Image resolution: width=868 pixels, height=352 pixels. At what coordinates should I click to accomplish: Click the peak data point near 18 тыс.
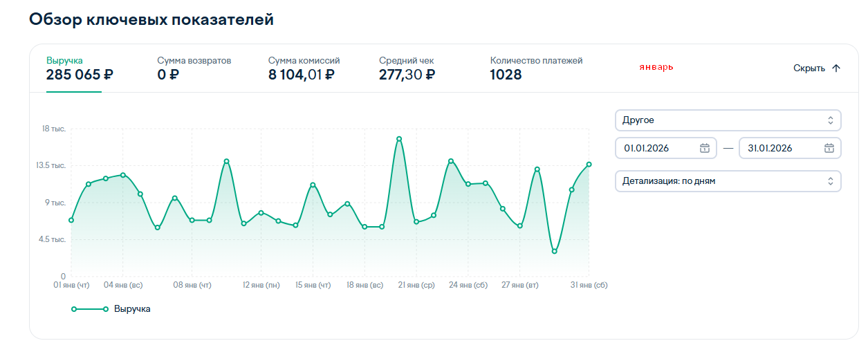click(399, 139)
